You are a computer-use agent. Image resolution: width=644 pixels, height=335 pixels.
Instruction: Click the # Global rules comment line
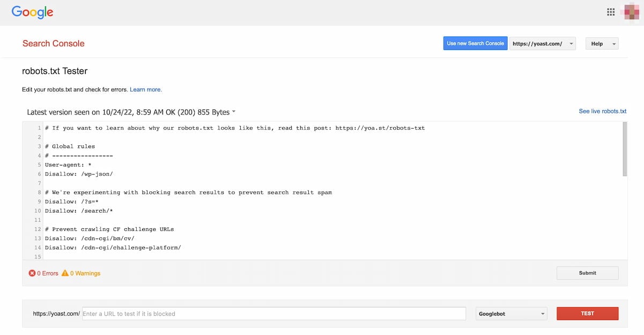70,146
